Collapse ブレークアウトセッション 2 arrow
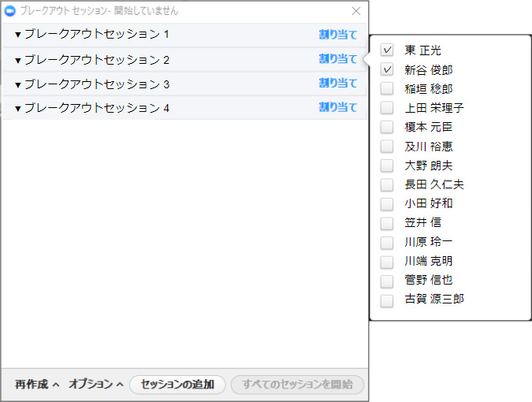This screenshot has width=532, height=402. [x=18, y=61]
